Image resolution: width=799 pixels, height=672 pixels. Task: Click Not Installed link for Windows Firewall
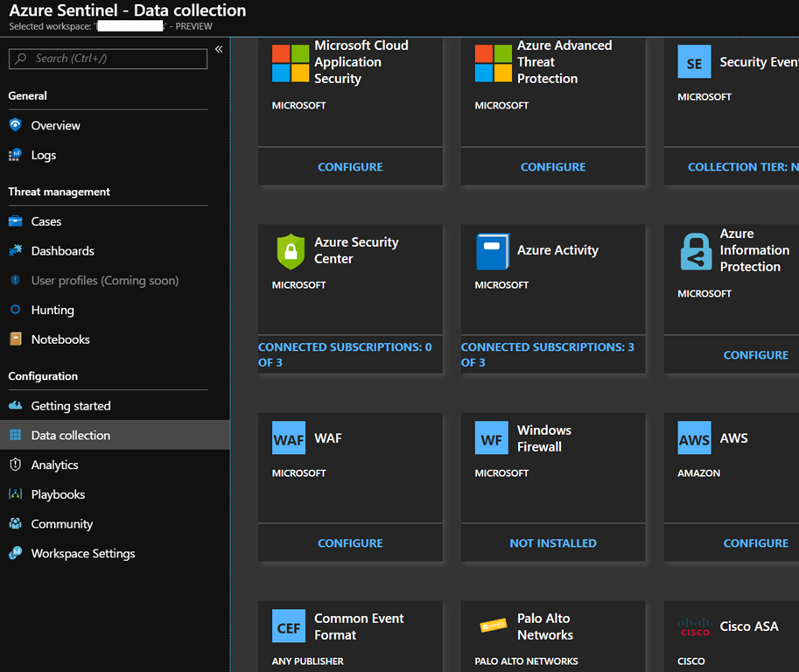click(x=553, y=542)
